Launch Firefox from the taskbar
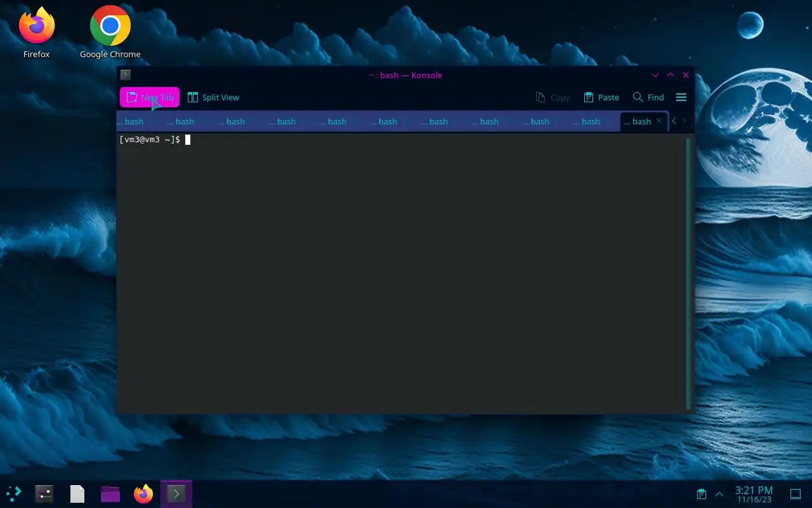The height and width of the screenshot is (508, 812). click(143, 493)
